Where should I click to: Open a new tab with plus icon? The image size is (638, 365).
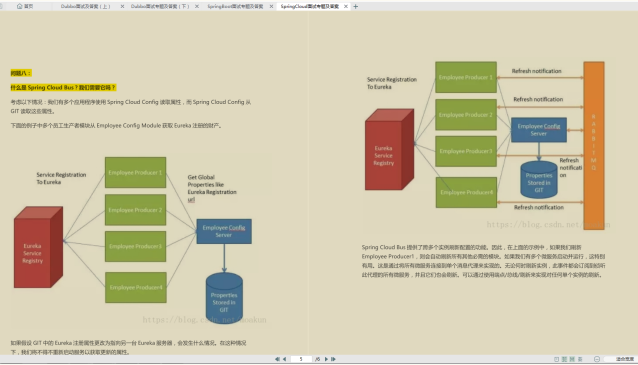point(356,7)
